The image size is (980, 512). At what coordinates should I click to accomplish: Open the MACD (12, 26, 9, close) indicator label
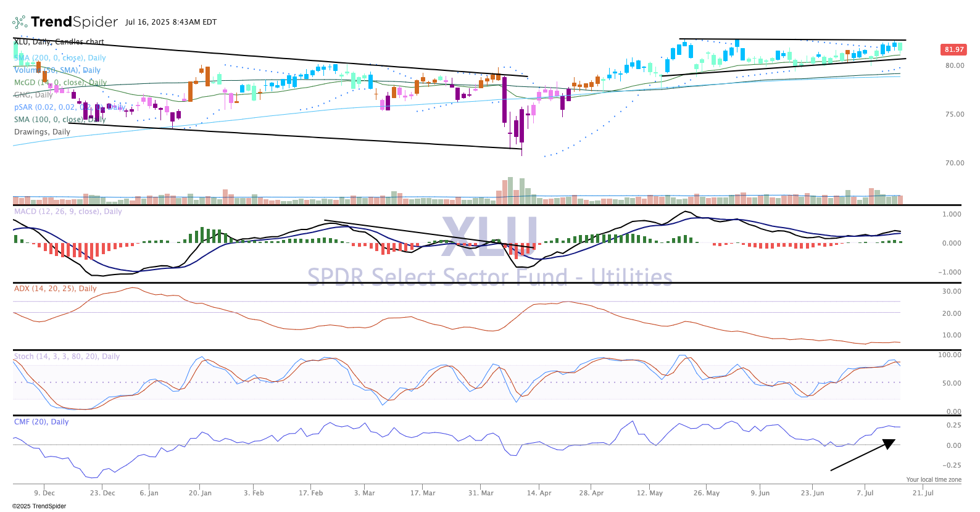click(x=68, y=212)
